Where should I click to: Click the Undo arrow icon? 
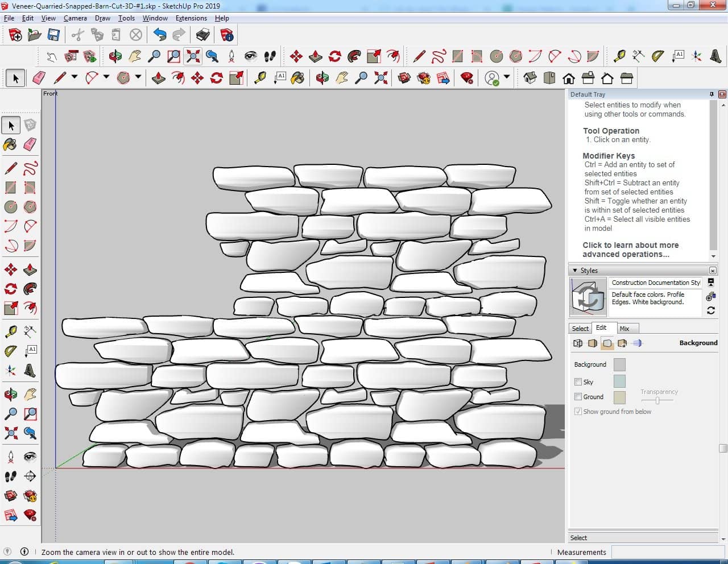[160, 35]
